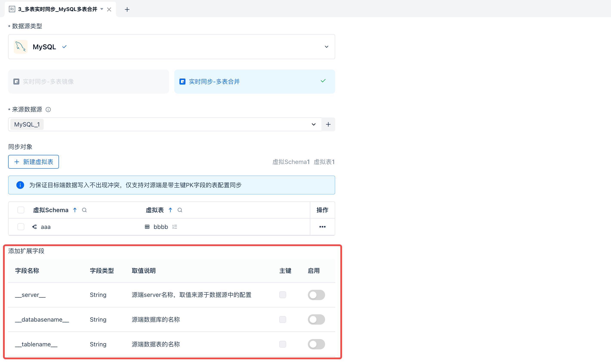Open the three-dot actions menu for aaa row

[x=322, y=227]
